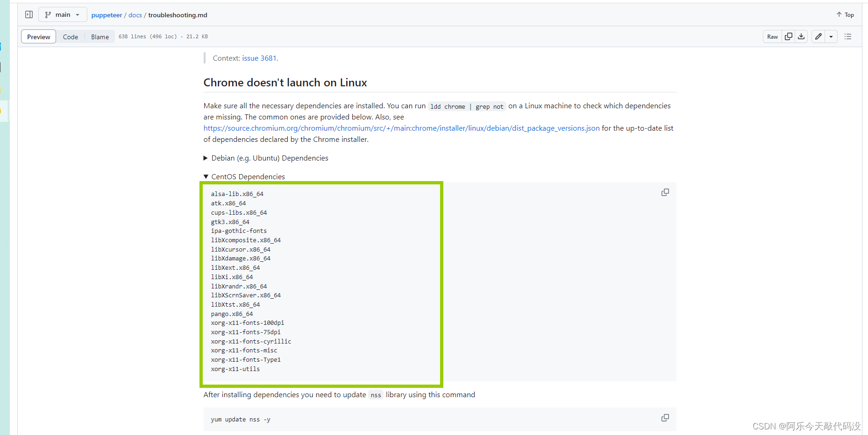Toggle the file tree side panel icon
The image size is (868, 435).
pos(29,14)
